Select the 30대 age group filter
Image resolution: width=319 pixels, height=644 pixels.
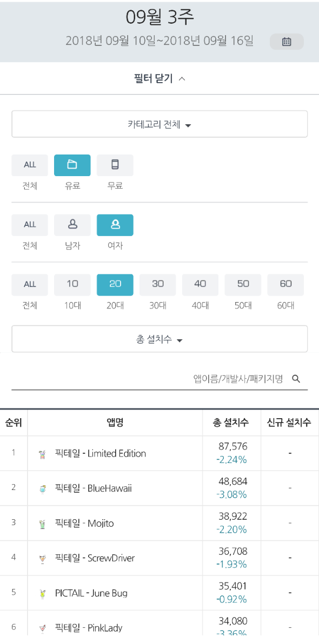coord(158,285)
